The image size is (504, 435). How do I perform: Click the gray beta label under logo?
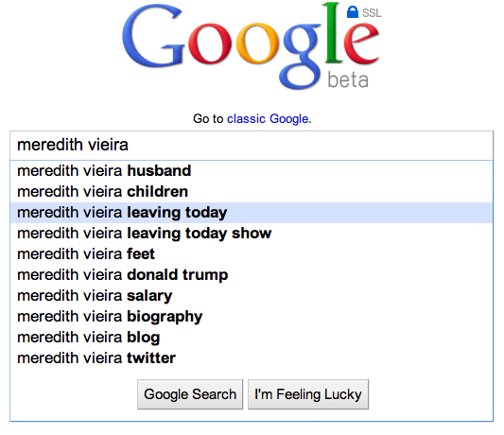(x=348, y=79)
